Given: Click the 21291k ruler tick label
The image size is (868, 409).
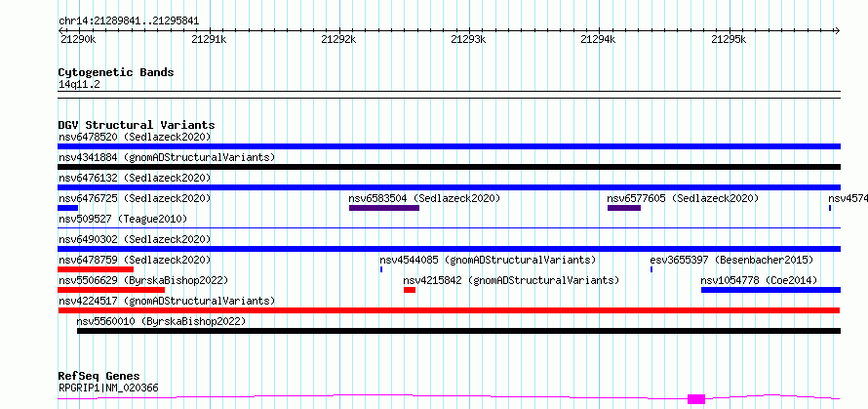Looking at the screenshot, I should (x=208, y=39).
